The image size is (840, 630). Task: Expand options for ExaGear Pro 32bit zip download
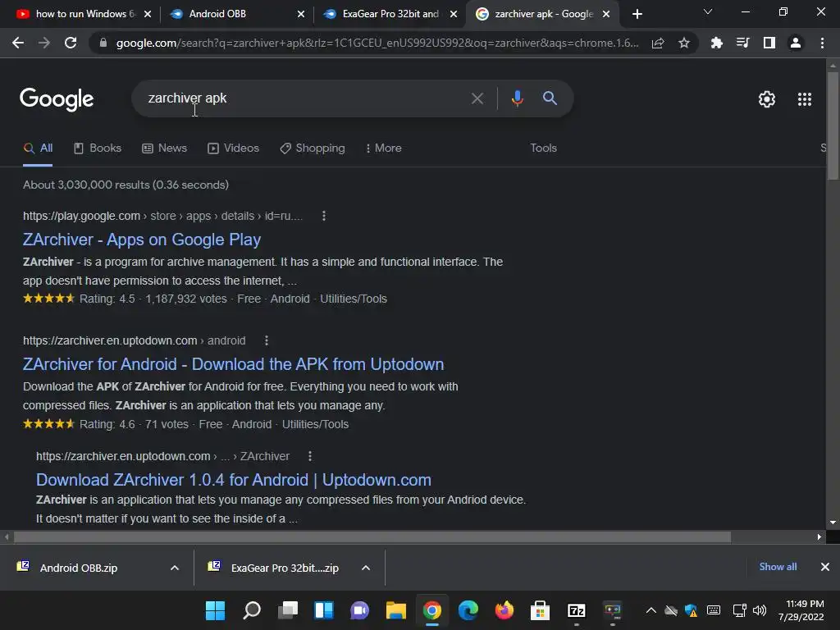click(366, 568)
